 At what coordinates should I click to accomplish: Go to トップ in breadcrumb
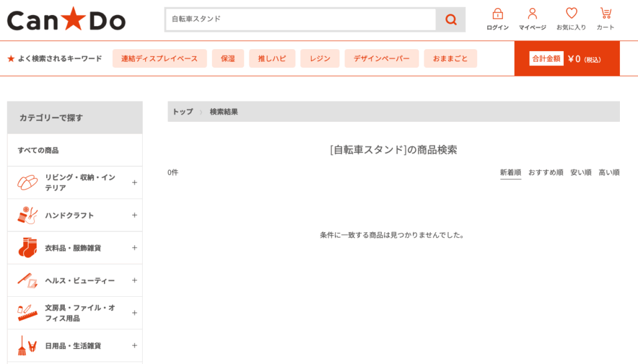pos(183,112)
